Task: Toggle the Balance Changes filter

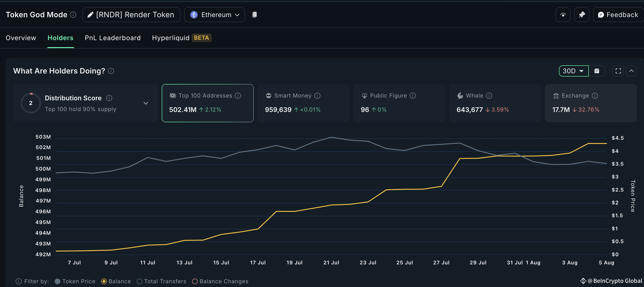Action: point(220,281)
